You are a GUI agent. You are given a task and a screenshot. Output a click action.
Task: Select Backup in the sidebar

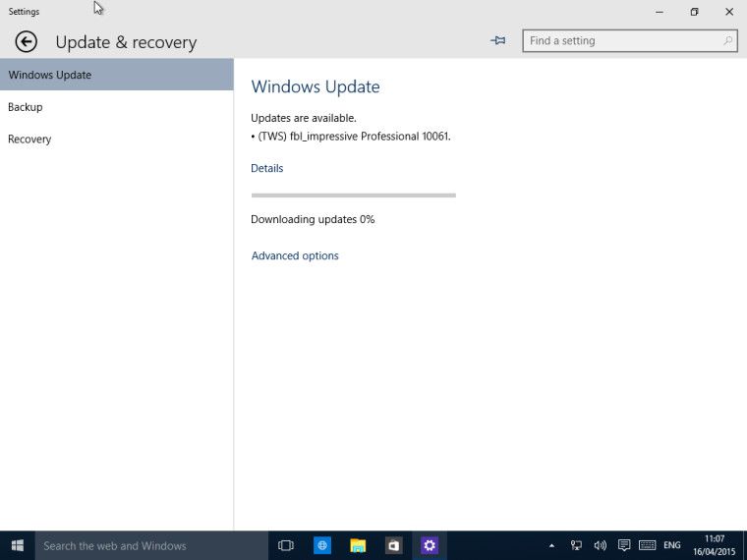point(26,107)
